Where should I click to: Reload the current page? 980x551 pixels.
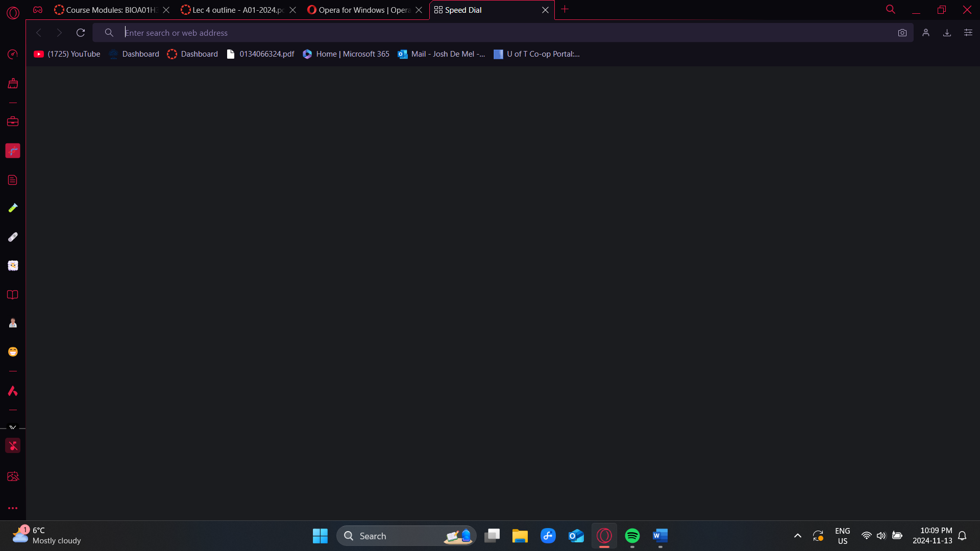coord(81,33)
